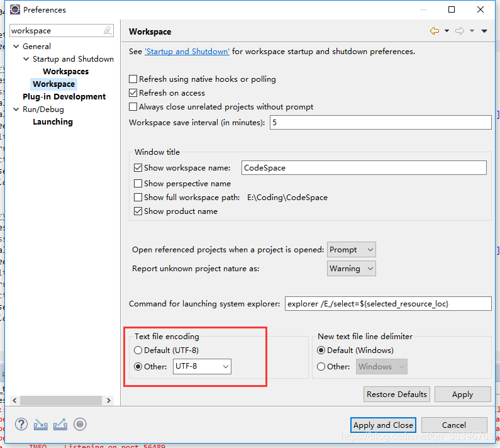Viewport: 500px width, 448px height.
Task: Click the clear filter text icon
Action: [108, 30]
